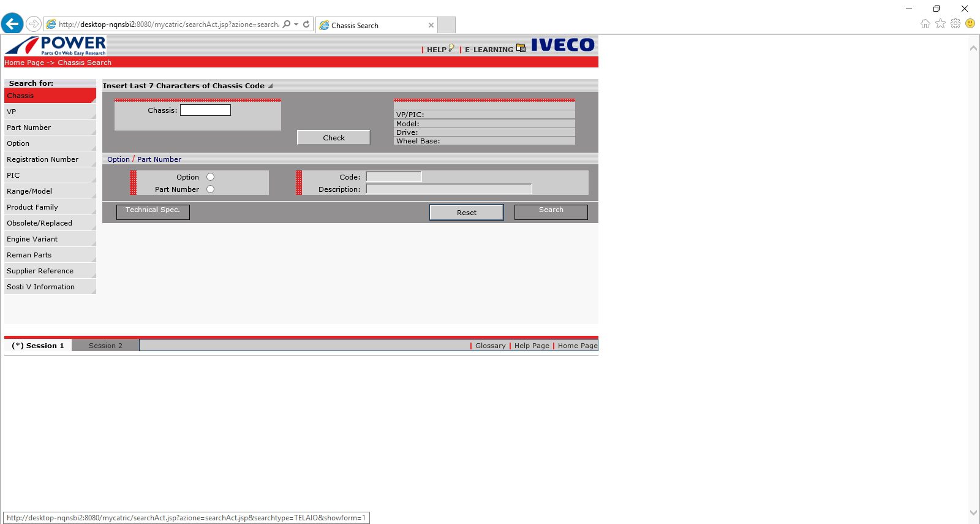Open PIC search in sidebar

[50, 175]
